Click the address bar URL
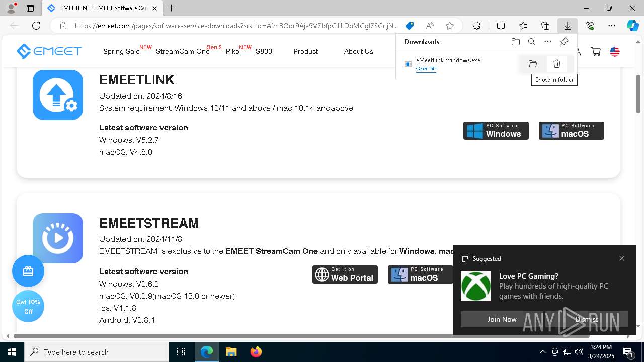644x362 pixels. click(236, 26)
